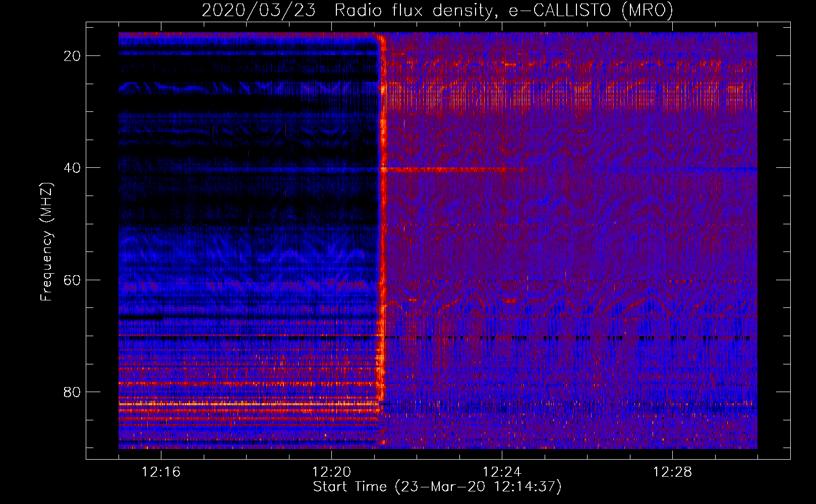Click the 12:28 time tick label
816x504 pixels.
(672, 472)
